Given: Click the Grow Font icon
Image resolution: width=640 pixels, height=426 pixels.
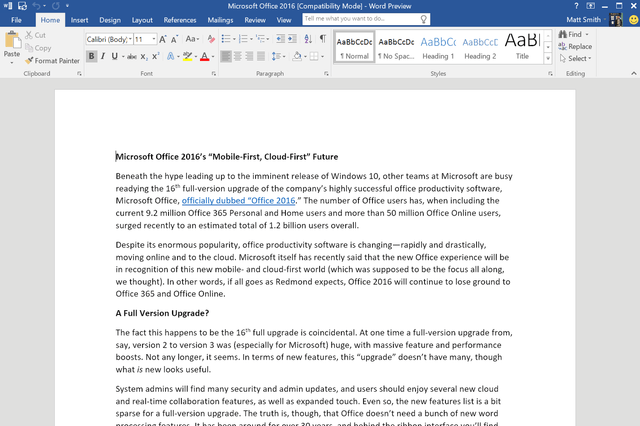Looking at the screenshot, I should (x=162, y=39).
